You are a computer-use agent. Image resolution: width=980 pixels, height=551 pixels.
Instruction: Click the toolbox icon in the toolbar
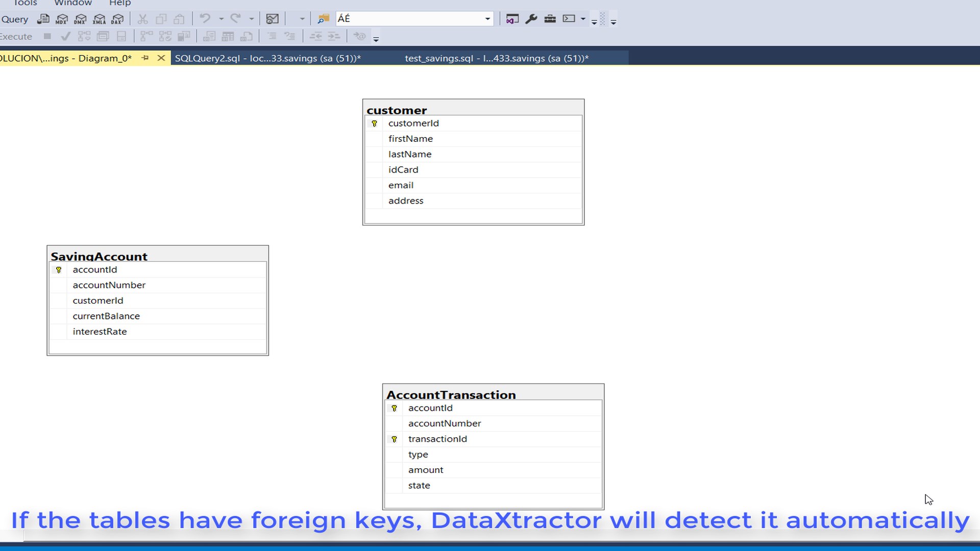pyautogui.click(x=550, y=19)
